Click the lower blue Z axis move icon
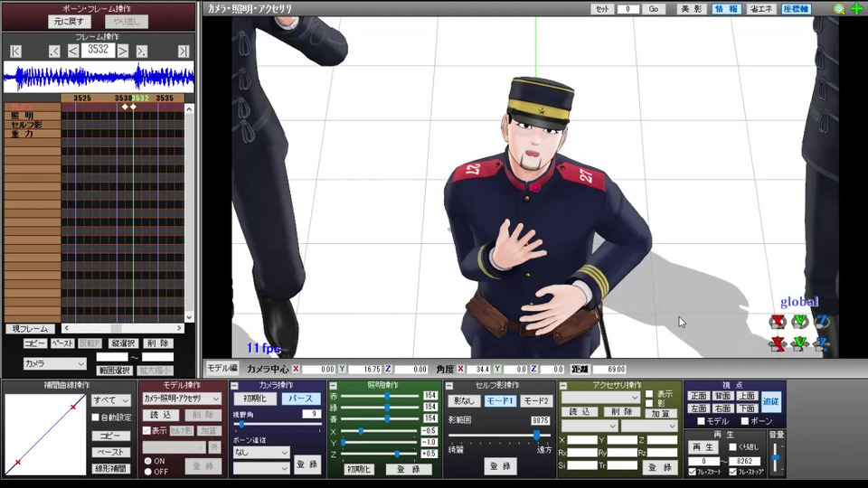 822,343
